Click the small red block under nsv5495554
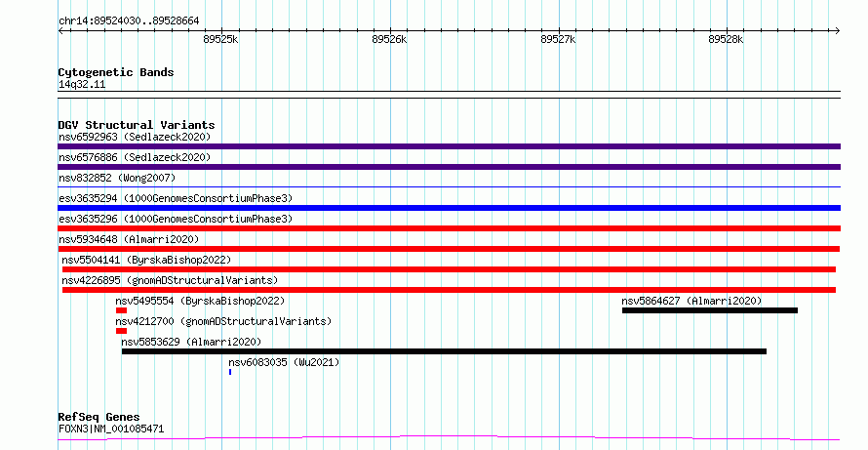This screenshot has width=868, height=450. [121, 310]
